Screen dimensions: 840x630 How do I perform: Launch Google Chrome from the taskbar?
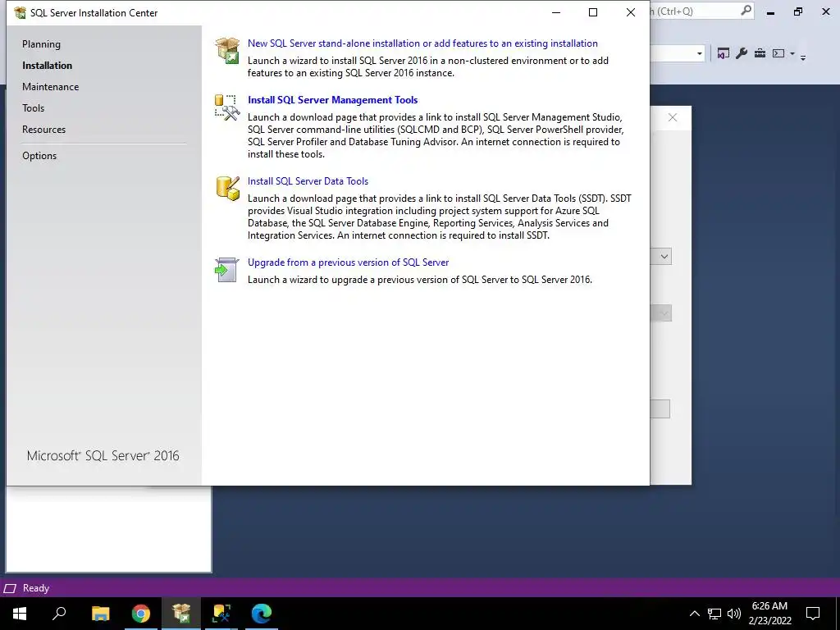(x=141, y=614)
